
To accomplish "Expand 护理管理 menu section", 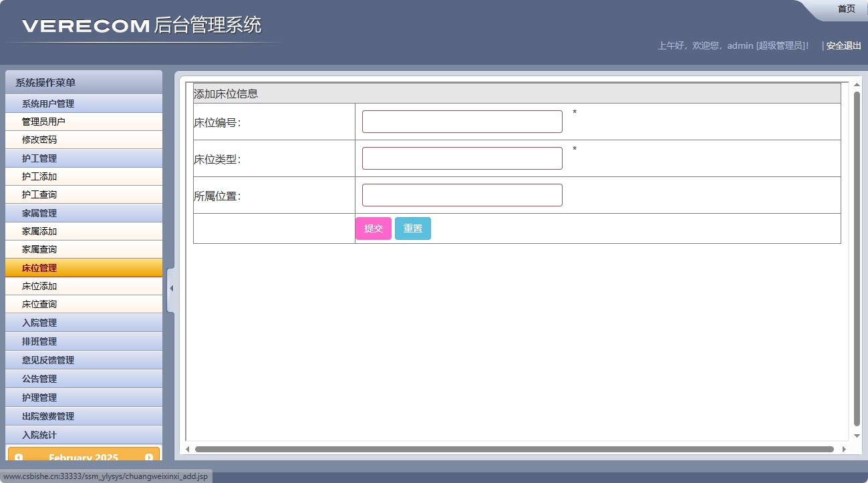I will pos(84,397).
